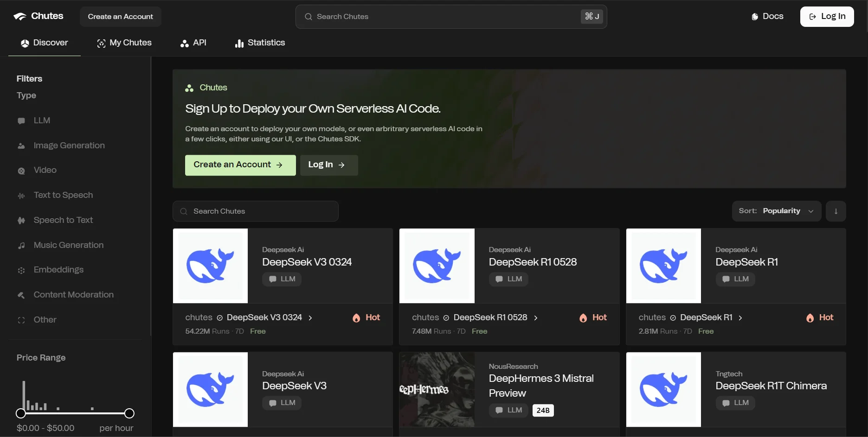Click verified badge beside DeepSeek R1 0528
The image size is (868, 437).
click(446, 318)
